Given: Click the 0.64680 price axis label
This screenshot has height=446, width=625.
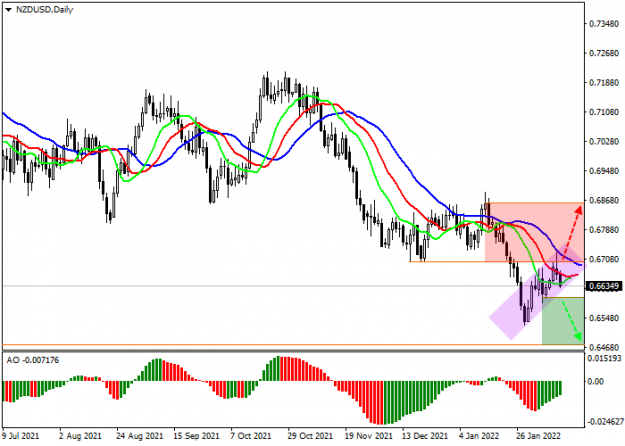Looking at the screenshot, I should pos(604,348).
